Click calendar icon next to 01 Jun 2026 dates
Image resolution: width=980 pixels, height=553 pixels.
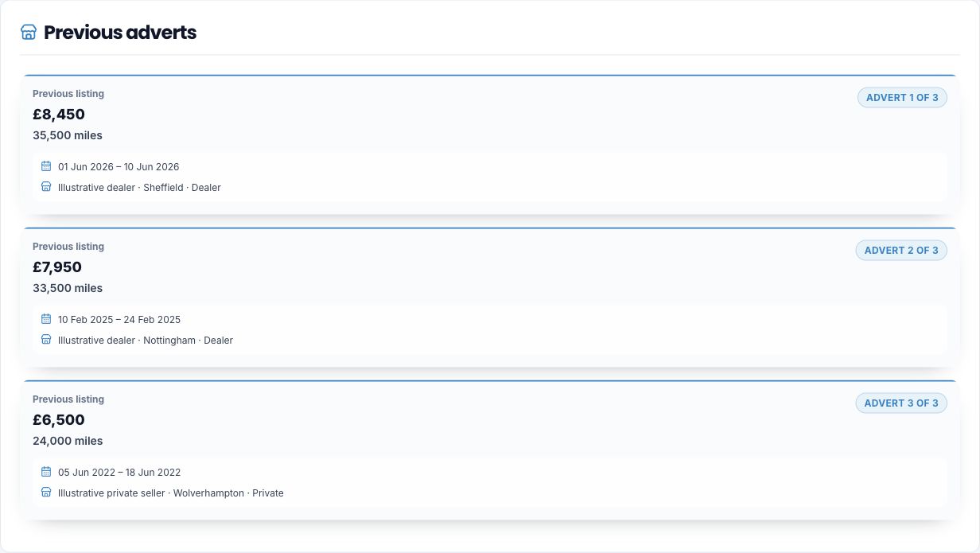coord(46,166)
